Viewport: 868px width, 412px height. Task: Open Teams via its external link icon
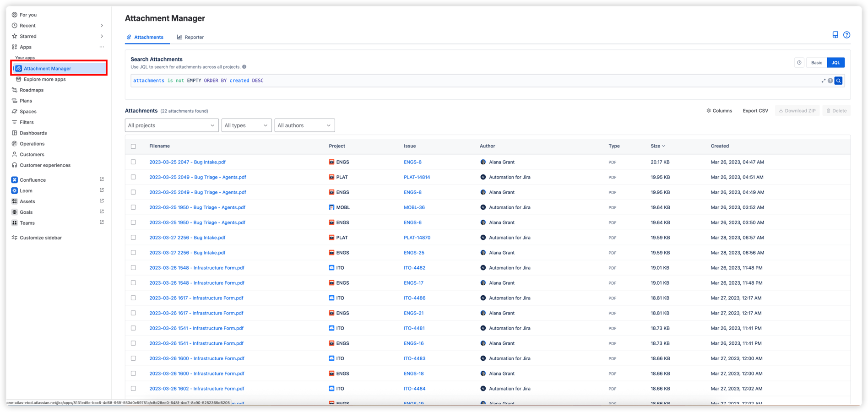pos(102,222)
